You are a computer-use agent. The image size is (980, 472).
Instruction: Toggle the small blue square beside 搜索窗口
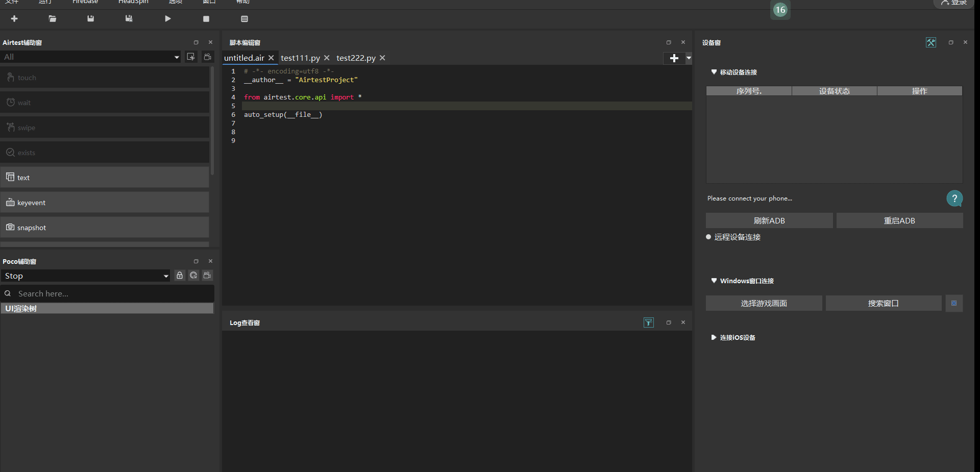coord(953,303)
